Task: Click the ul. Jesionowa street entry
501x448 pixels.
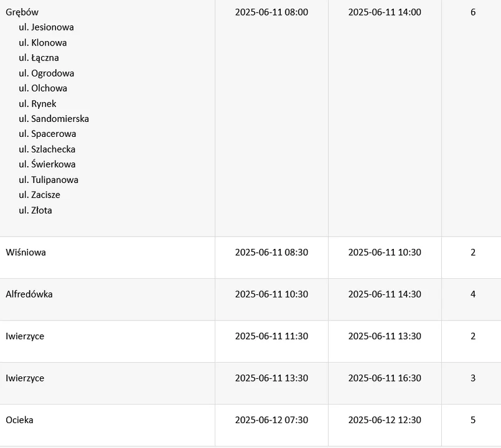Action: point(46,27)
